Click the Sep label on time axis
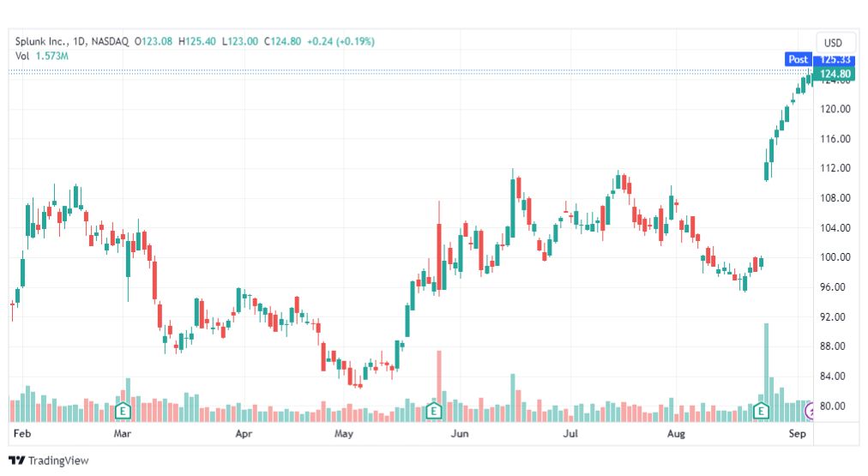 (797, 433)
